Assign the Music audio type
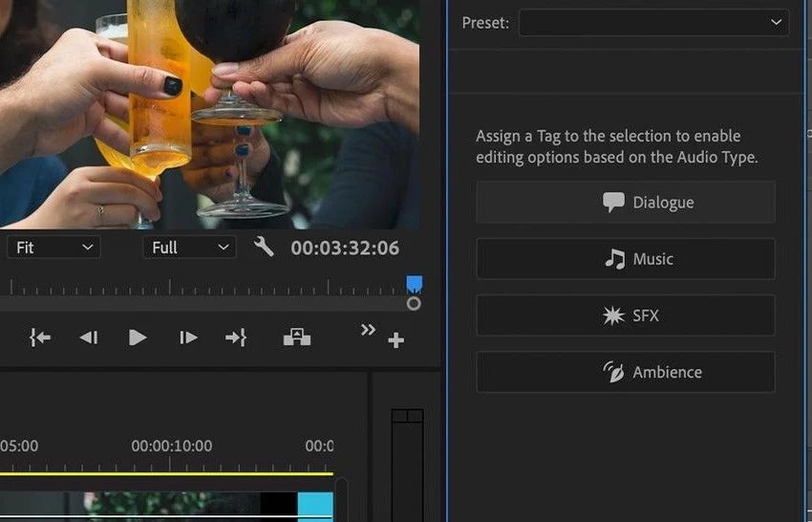Image resolution: width=812 pixels, height=522 pixels. pos(626,259)
